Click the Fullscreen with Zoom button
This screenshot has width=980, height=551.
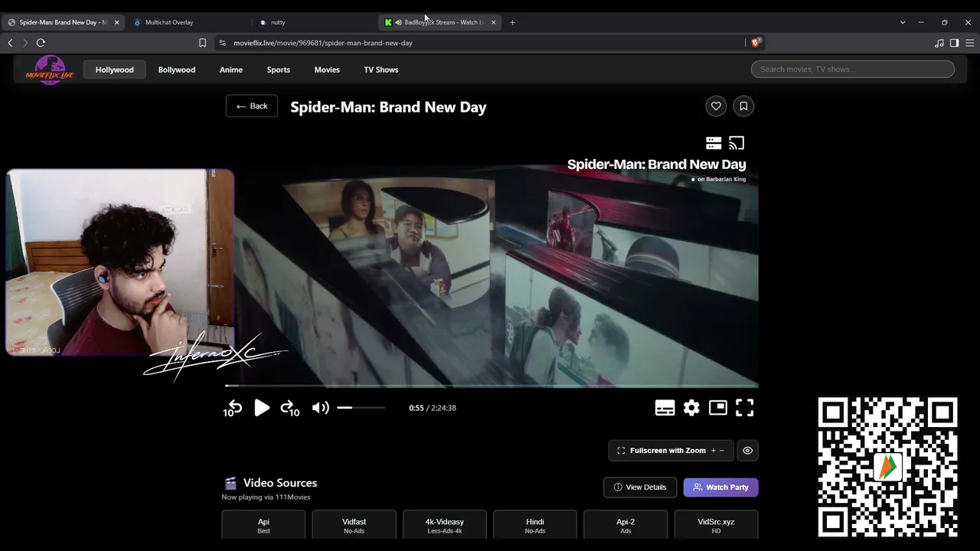[671, 451]
